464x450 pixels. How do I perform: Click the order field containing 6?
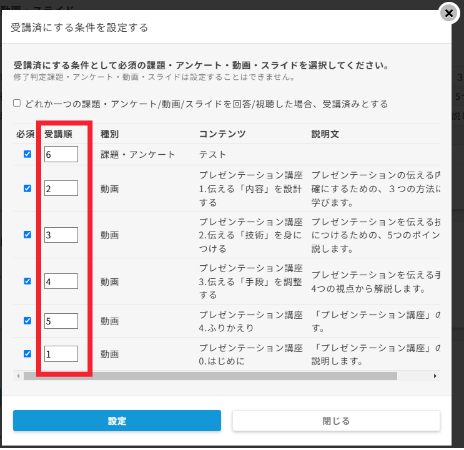61,154
